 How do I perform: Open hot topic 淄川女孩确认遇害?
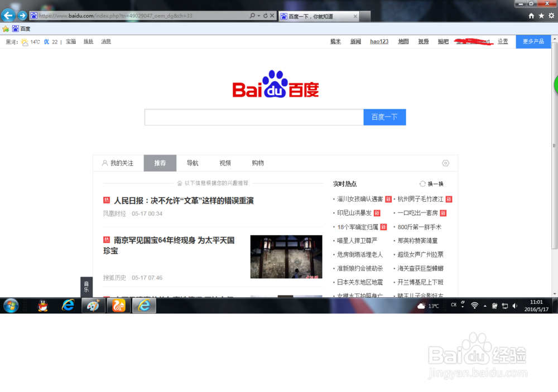click(360, 199)
